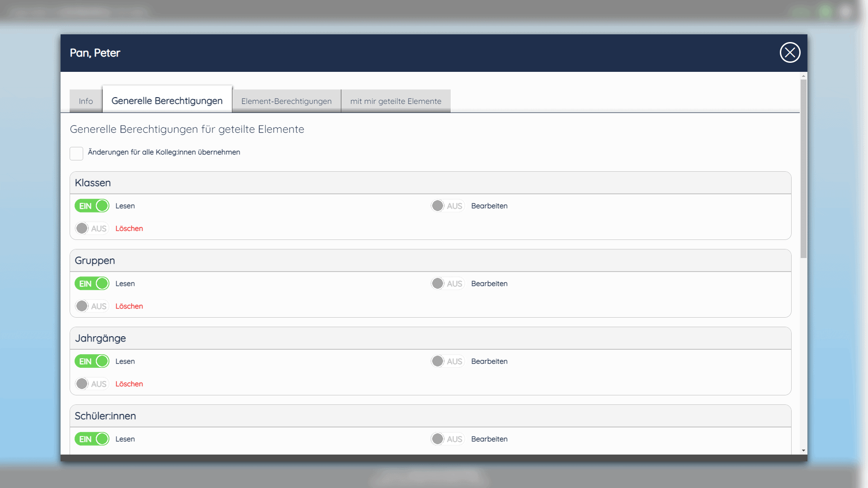
Task: Click the red Löschen label under Gruppen
Action: coord(129,306)
